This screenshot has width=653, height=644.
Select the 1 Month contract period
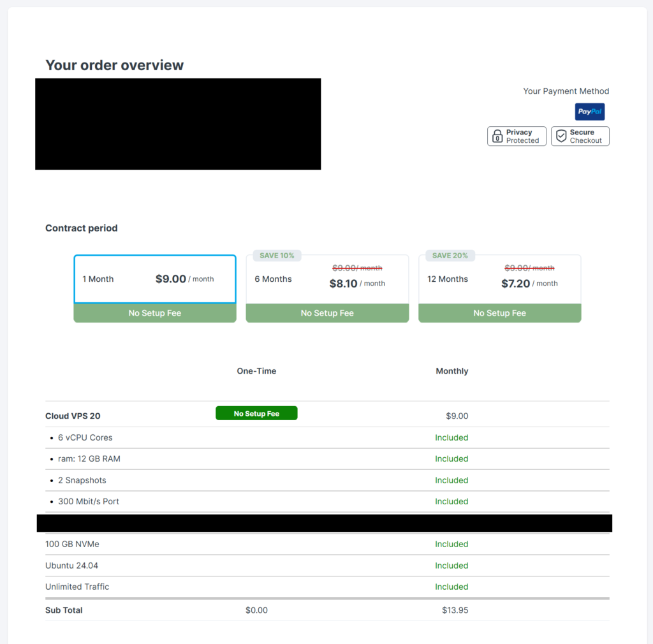coord(155,279)
